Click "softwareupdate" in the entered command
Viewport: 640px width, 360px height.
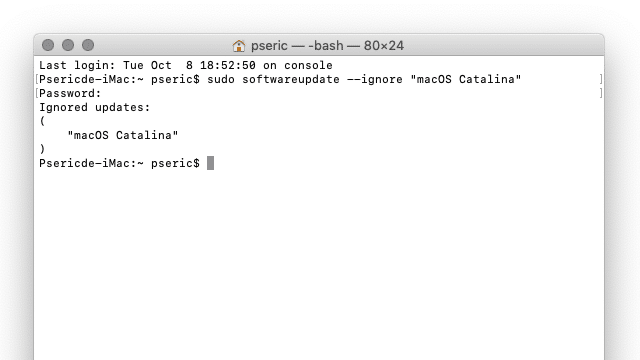pos(291,79)
